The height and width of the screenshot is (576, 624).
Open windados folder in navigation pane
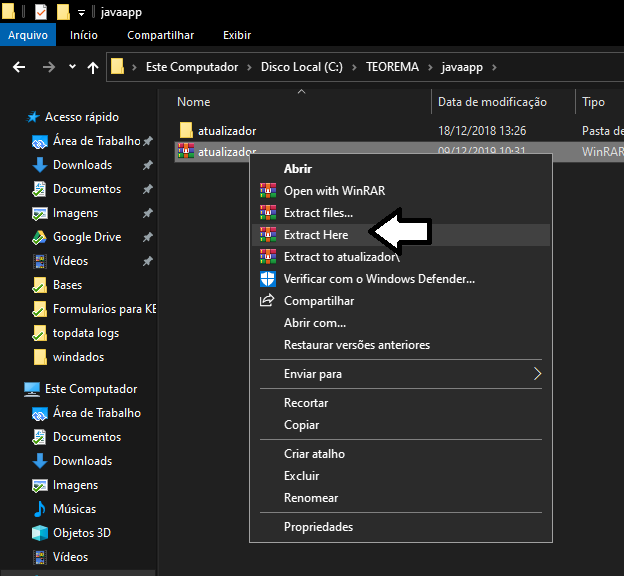78,357
